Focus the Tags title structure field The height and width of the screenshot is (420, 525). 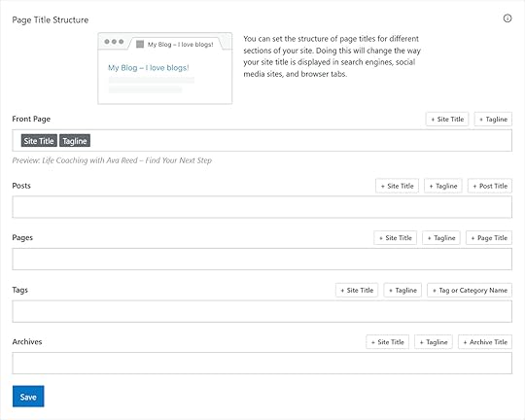pyautogui.click(x=262, y=311)
